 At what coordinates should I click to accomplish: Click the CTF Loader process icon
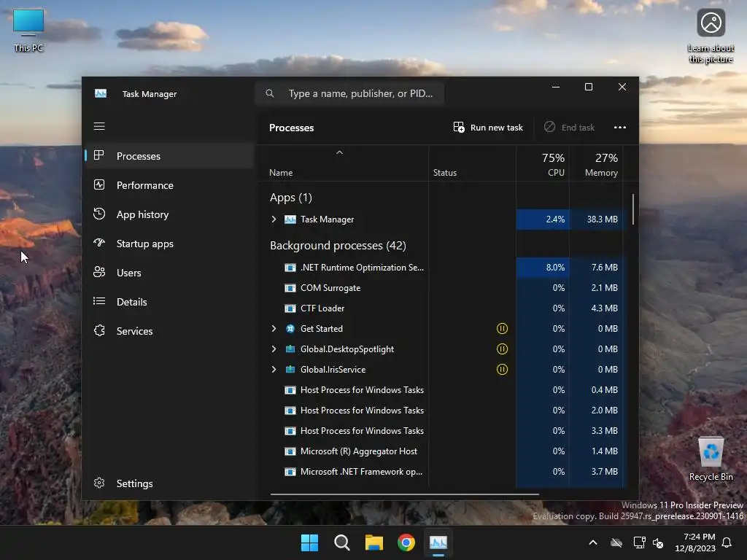(290, 308)
